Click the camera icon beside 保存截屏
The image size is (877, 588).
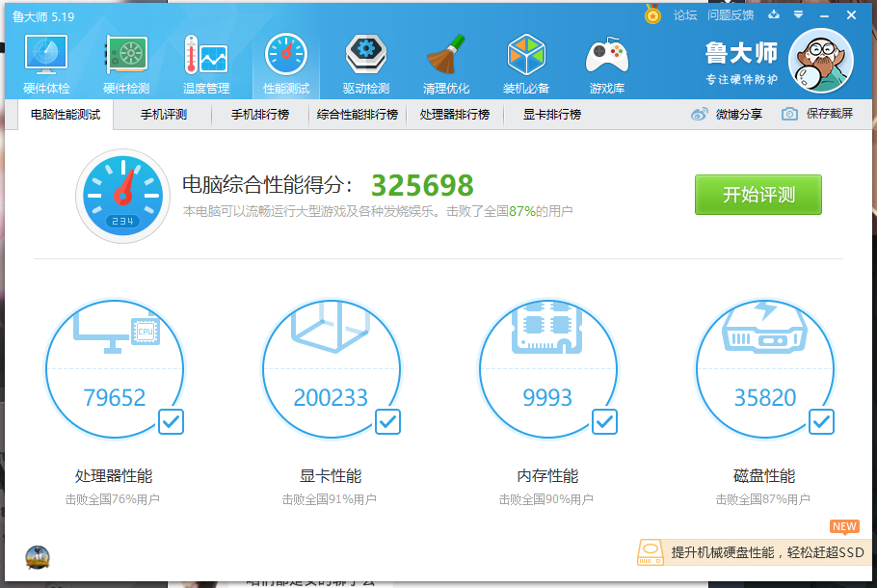789,114
